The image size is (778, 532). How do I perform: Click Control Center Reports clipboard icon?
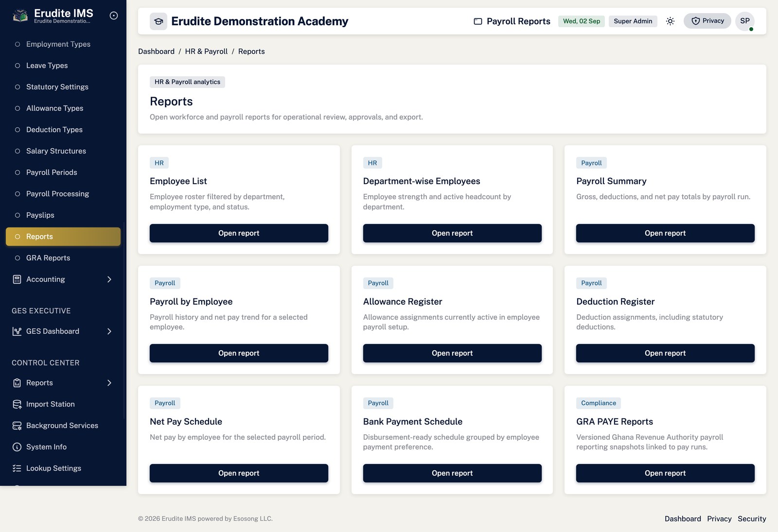click(17, 383)
